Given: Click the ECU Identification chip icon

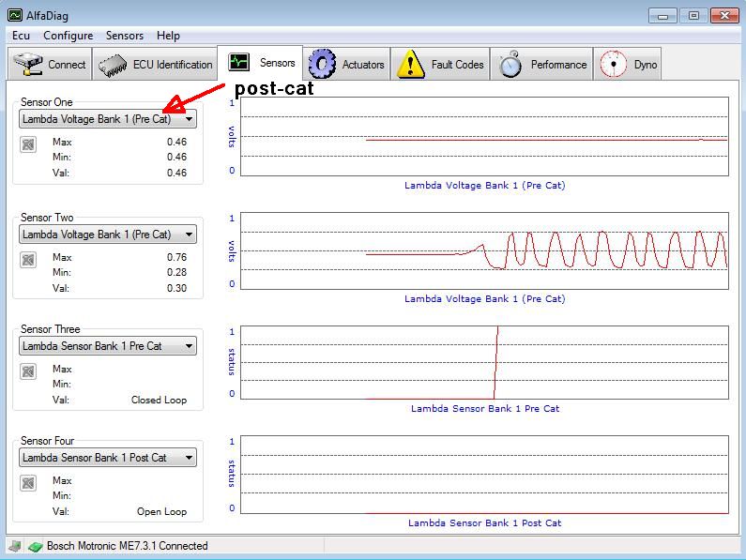Looking at the screenshot, I should pos(114,65).
